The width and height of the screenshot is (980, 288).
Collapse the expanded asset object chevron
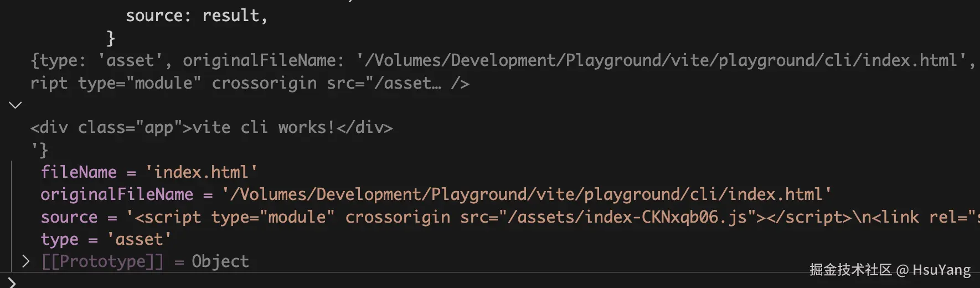(16, 105)
